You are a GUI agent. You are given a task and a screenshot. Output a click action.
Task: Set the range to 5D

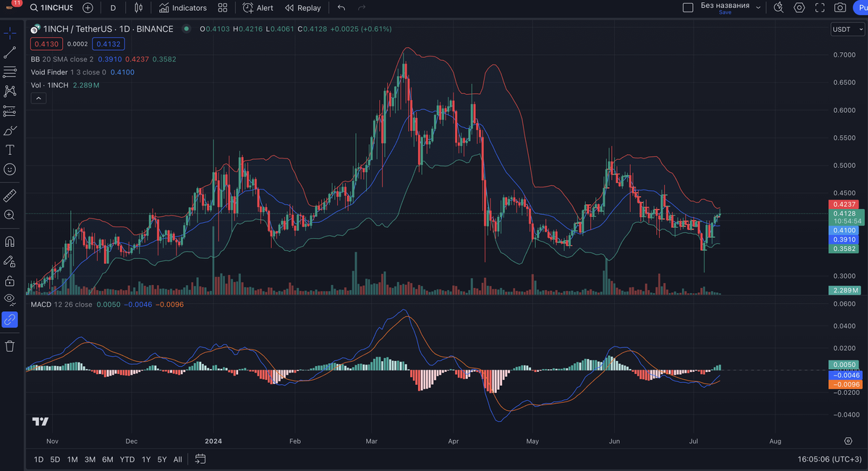click(55, 459)
